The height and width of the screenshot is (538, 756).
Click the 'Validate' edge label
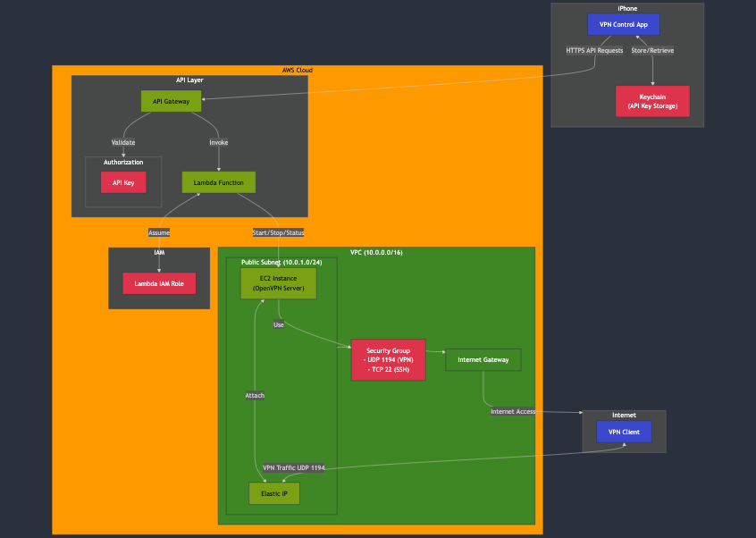pos(123,142)
